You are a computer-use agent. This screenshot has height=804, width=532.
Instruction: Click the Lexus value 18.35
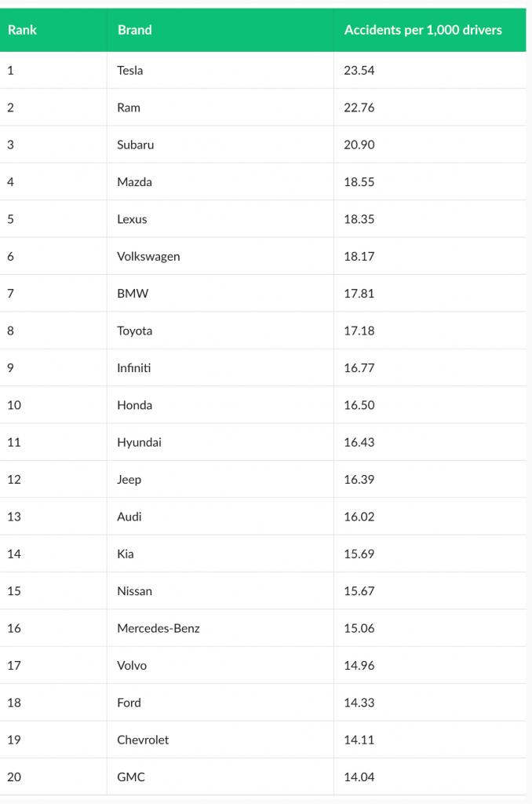point(359,219)
